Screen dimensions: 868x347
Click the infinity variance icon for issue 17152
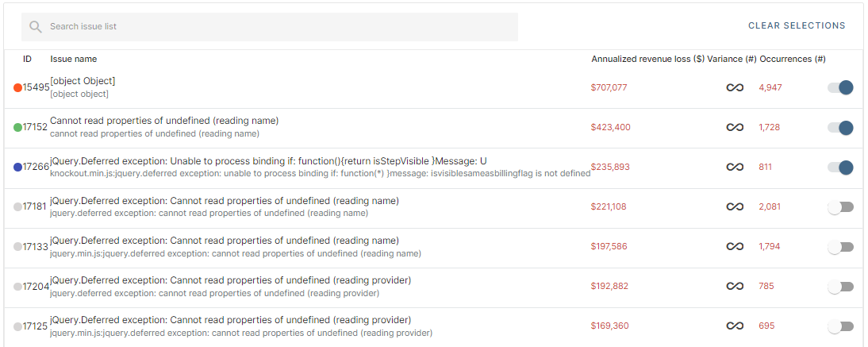coord(735,128)
